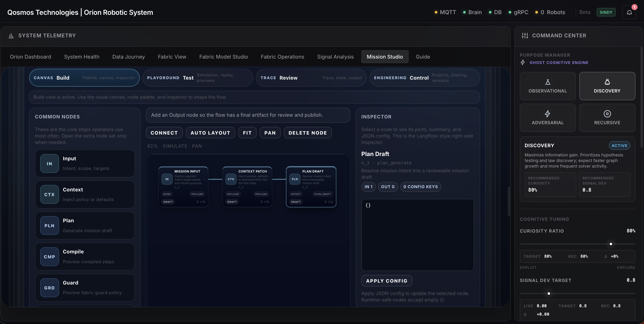
Task: Adjust the Curiosity Ratio slider handle
Action: point(610,244)
